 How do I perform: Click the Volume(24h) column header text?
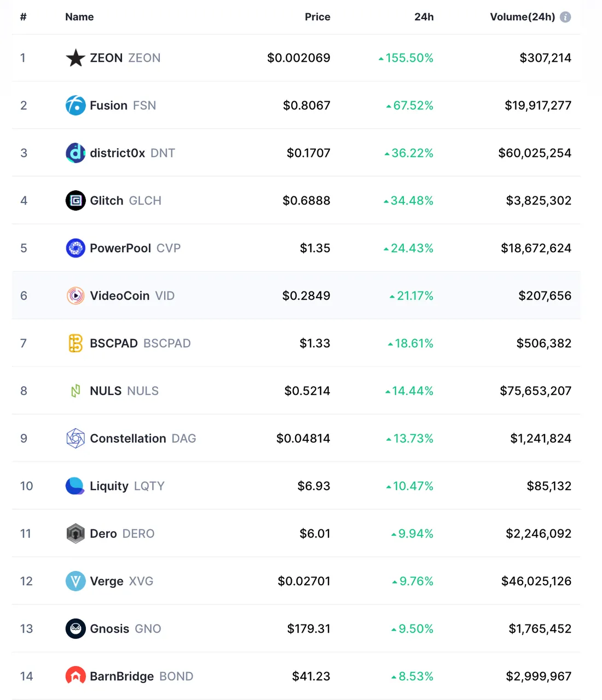pyautogui.click(x=522, y=17)
